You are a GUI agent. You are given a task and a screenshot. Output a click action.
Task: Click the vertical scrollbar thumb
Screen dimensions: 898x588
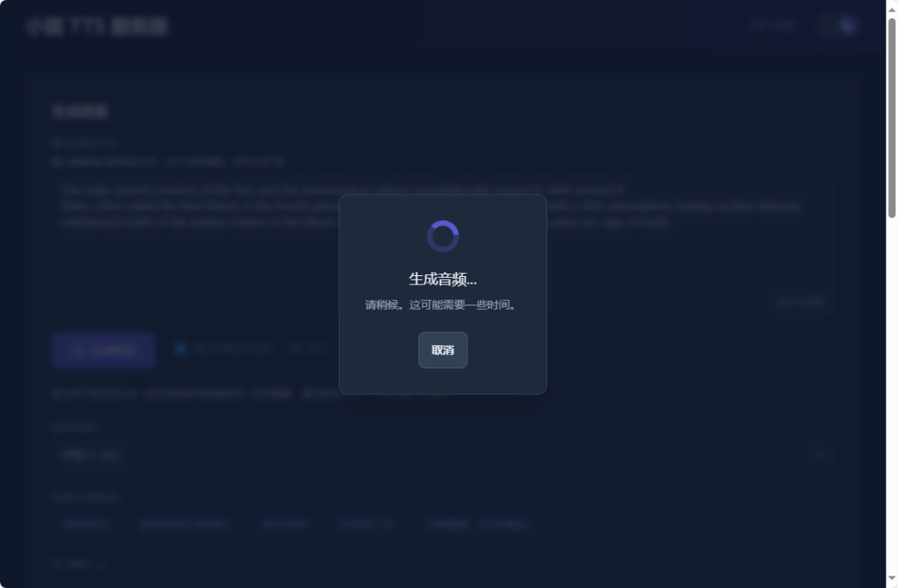click(891, 118)
